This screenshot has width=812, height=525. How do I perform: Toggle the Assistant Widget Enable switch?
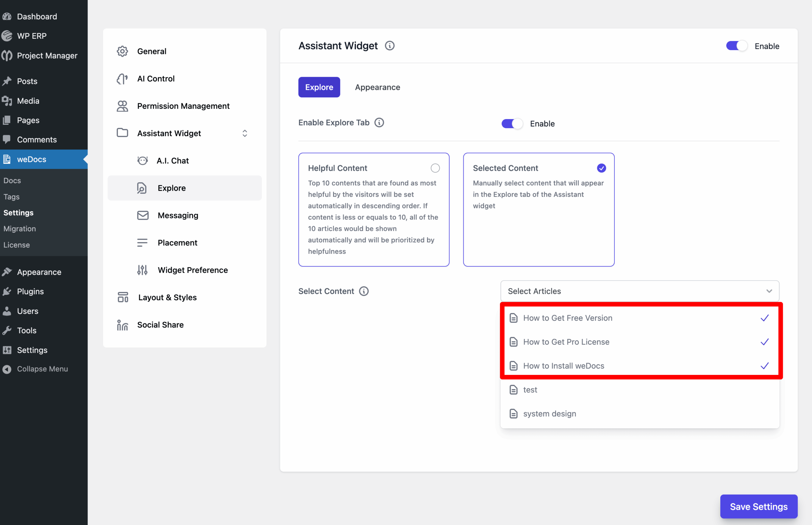pyautogui.click(x=737, y=46)
